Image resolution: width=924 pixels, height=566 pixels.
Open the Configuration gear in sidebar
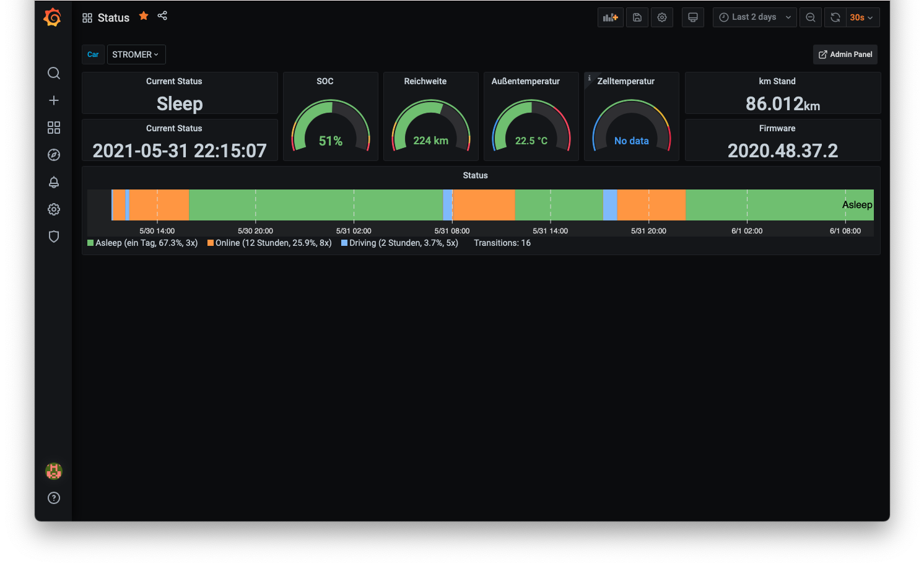coord(54,209)
